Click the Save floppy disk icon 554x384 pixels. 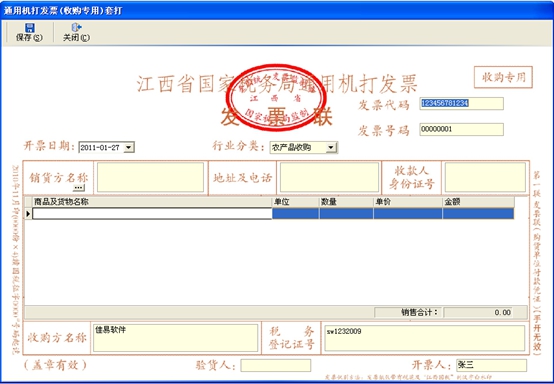pos(30,28)
